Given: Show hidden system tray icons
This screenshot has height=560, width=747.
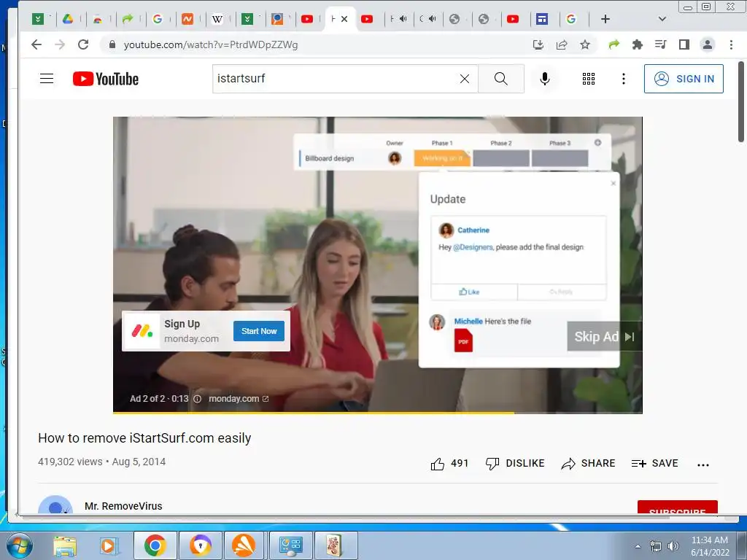Looking at the screenshot, I should (x=638, y=546).
